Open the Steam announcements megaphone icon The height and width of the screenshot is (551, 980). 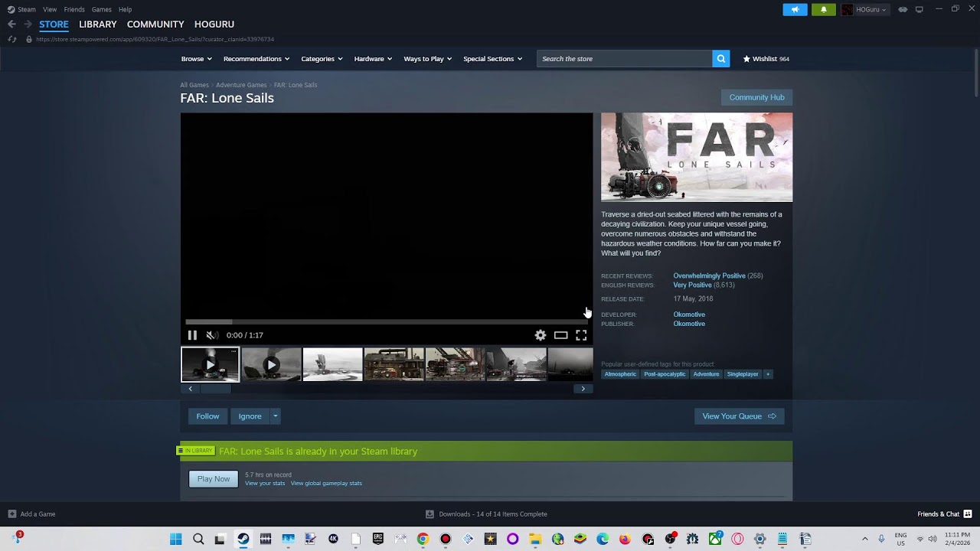(x=795, y=9)
